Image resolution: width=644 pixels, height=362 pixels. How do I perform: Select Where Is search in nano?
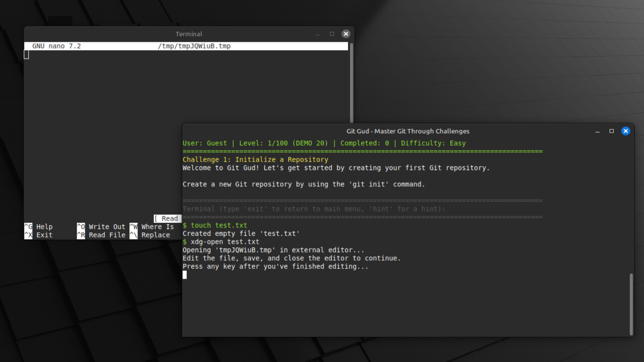pyautogui.click(x=157, y=227)
